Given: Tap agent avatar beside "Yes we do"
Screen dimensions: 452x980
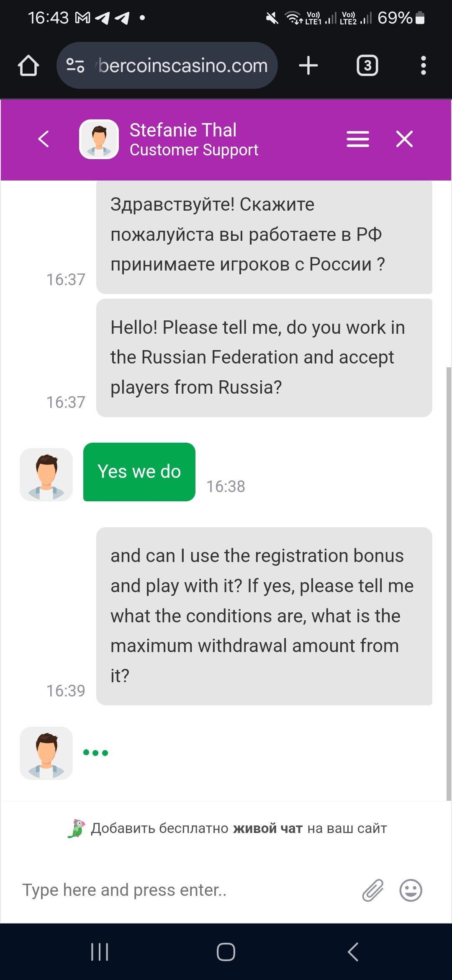Looking at the screenshot, I should [46, 475].
